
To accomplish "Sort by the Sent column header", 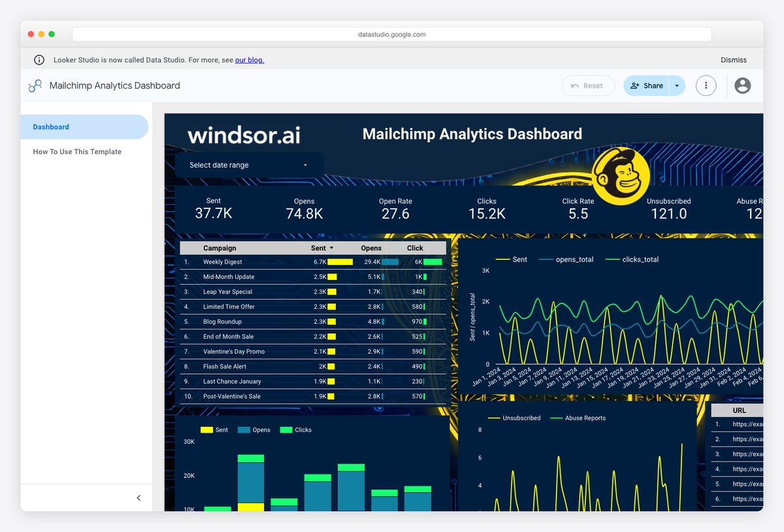I will pos(322,248).
